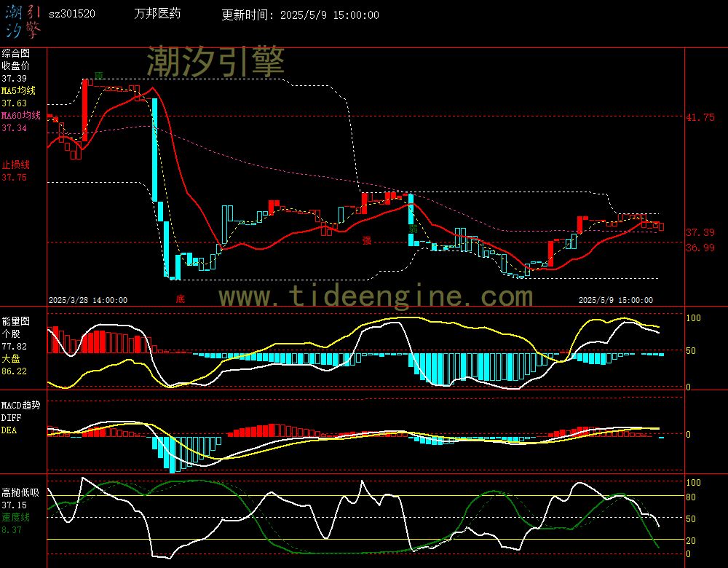Click the red 强 marker on the chart
This screenshot has width=728, height=568.
367,240
